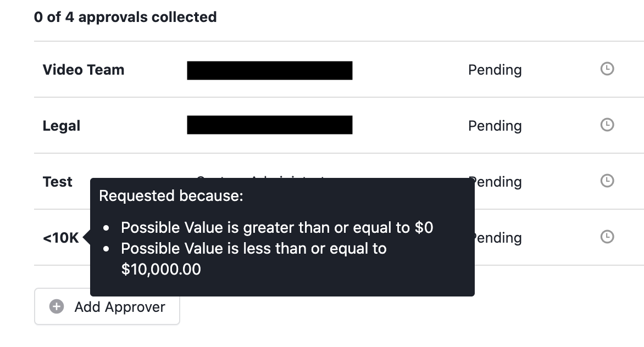644x347 pixels.
Task: Click the tooltip condition mentioning $10,000.00
Action: [x=254, y=259]
